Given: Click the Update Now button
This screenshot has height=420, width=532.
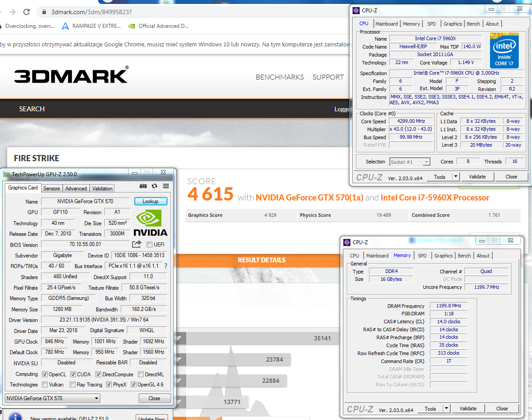Looking at the screenshot, I should 152,418.
